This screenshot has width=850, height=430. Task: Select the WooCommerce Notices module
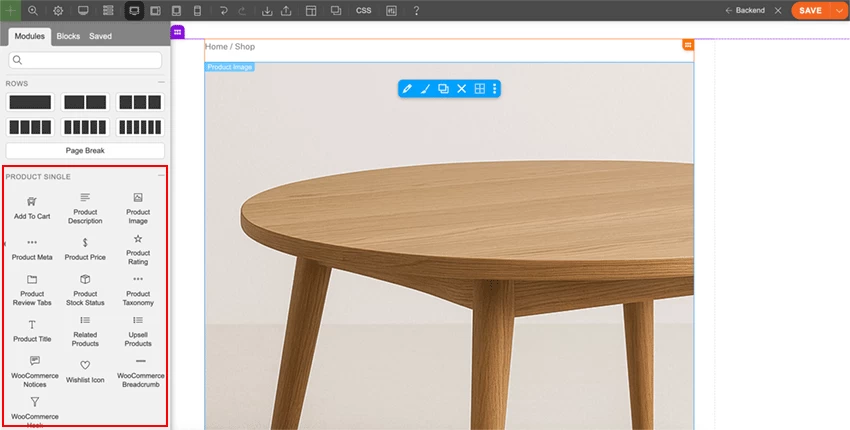tap(35, 372)
